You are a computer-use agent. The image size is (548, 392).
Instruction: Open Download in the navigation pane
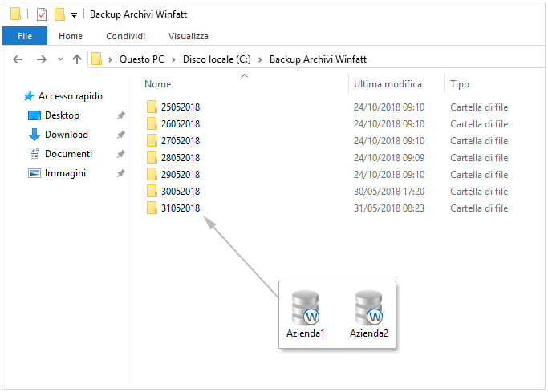67,135
